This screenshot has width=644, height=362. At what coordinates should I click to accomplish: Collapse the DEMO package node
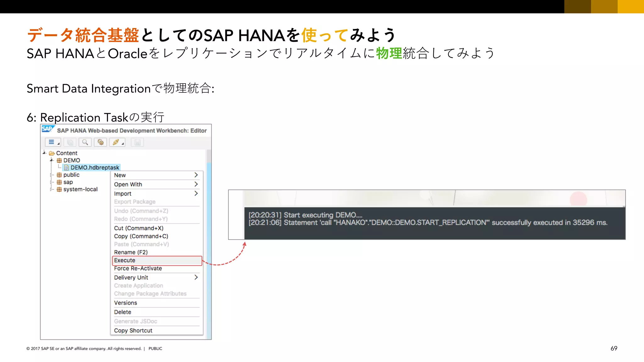pos(52,160)
